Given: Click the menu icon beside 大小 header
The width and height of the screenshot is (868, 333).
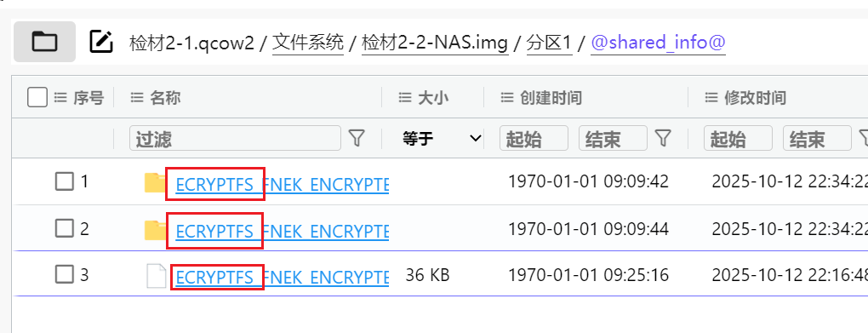Looking at the screenshot, I should (405, 98).
